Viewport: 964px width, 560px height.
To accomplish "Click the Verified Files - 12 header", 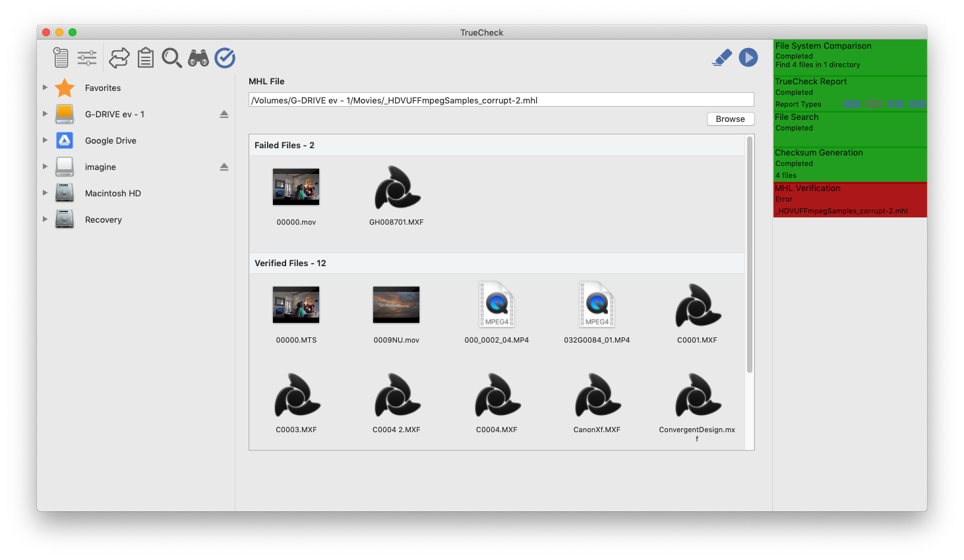I will [x=497, y=263].
